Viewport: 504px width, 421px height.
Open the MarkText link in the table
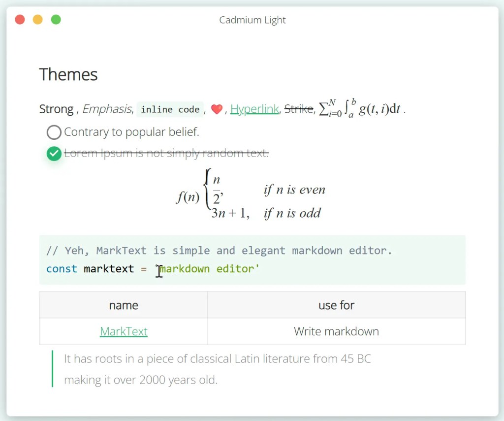[124, 331]
